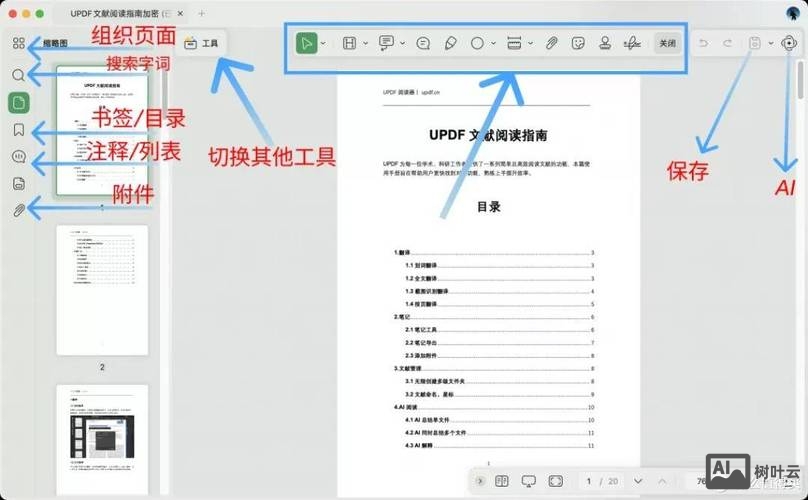Screen dimensions: 808x500
Task: Go to next page with down chevron
Action: (x=638, y=481)
